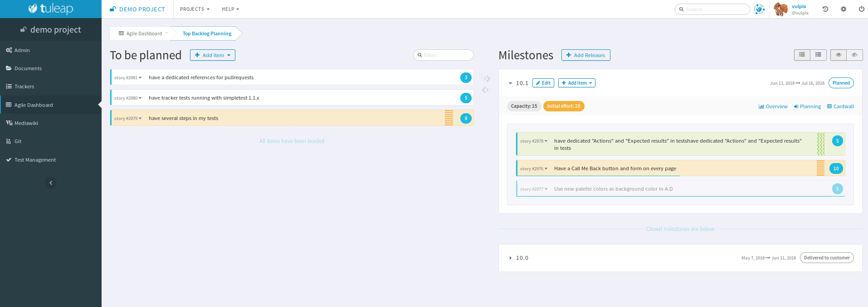Open the story #2978 dropdown
The image size is (868, 307).
coord(534,141)
